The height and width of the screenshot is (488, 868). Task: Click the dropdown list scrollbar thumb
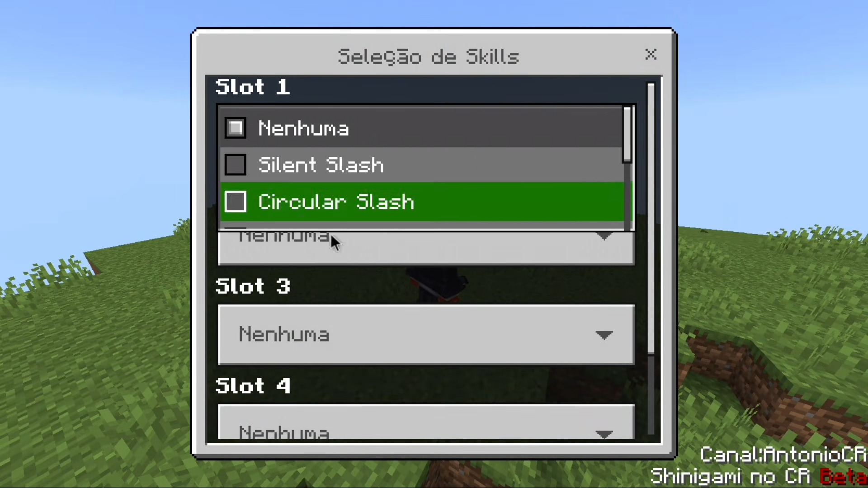tap(627, 135)
